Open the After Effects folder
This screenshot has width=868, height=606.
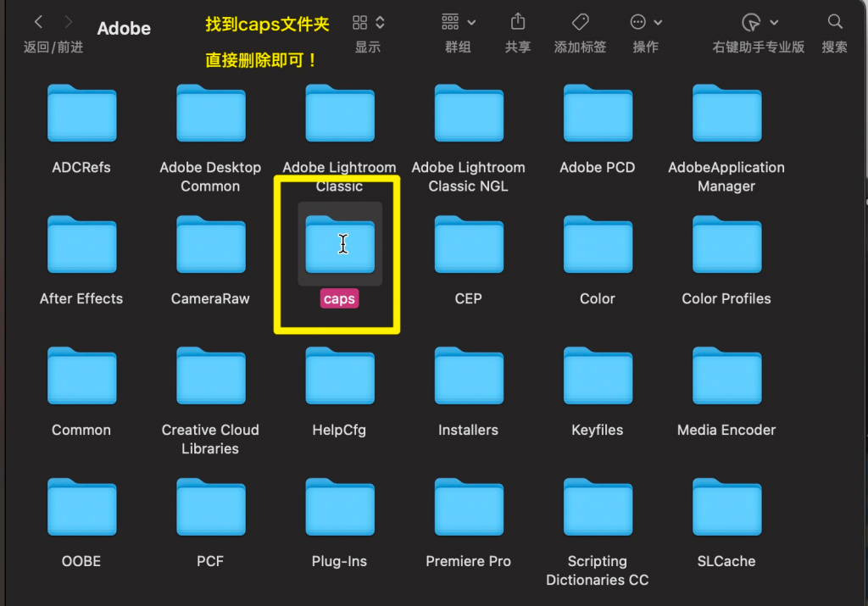81,245
